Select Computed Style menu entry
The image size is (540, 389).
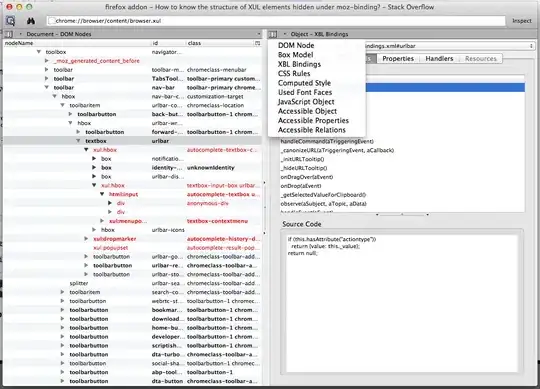(x=304, y=83)
